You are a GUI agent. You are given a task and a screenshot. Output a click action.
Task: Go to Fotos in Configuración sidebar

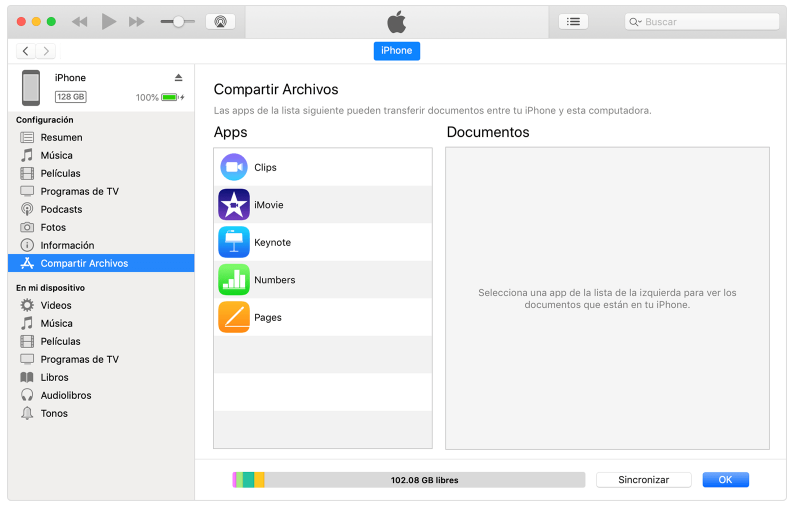[53, 228]
